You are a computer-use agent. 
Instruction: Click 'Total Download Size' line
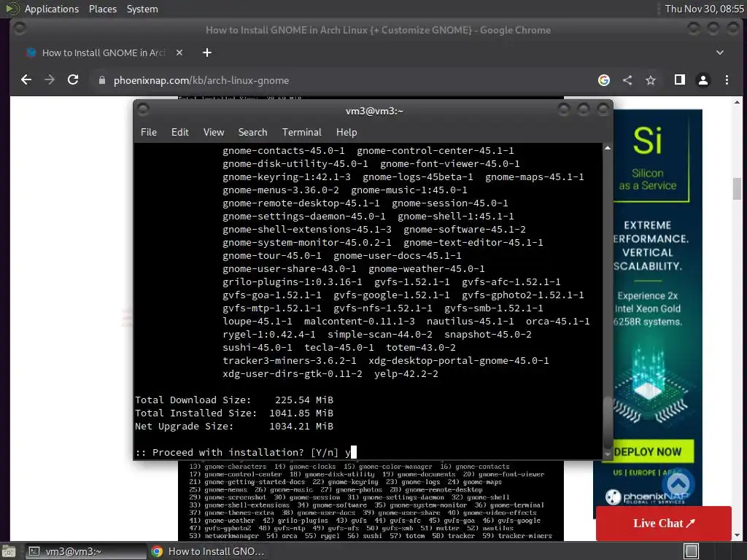click(234, 400)
